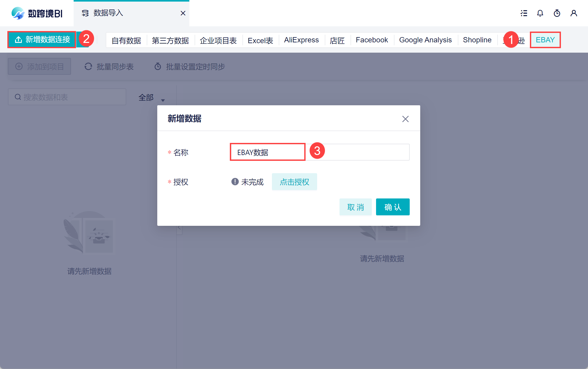Click 点击授权 to authorize
The image size is (588, 369).
point(294,182)
